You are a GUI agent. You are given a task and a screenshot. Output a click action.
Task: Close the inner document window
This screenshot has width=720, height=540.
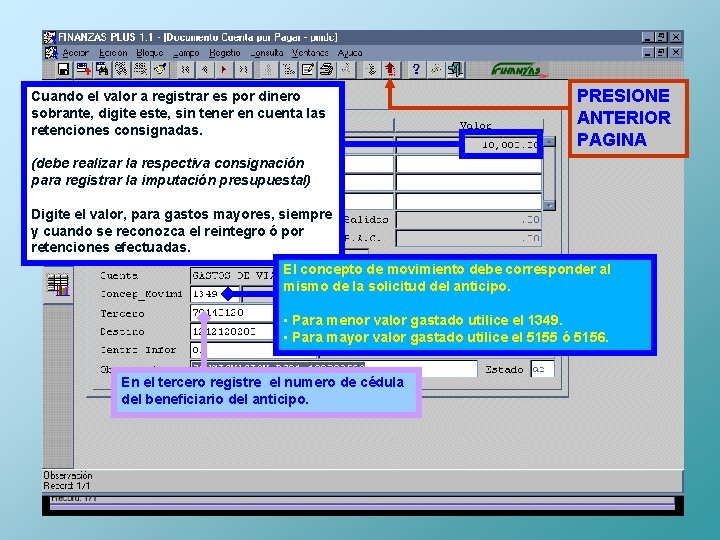click(676, 53)
